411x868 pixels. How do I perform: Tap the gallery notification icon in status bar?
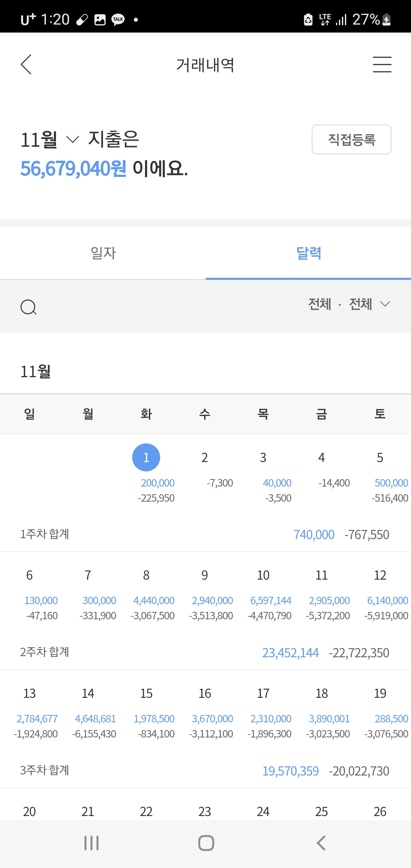coord(100,19)
